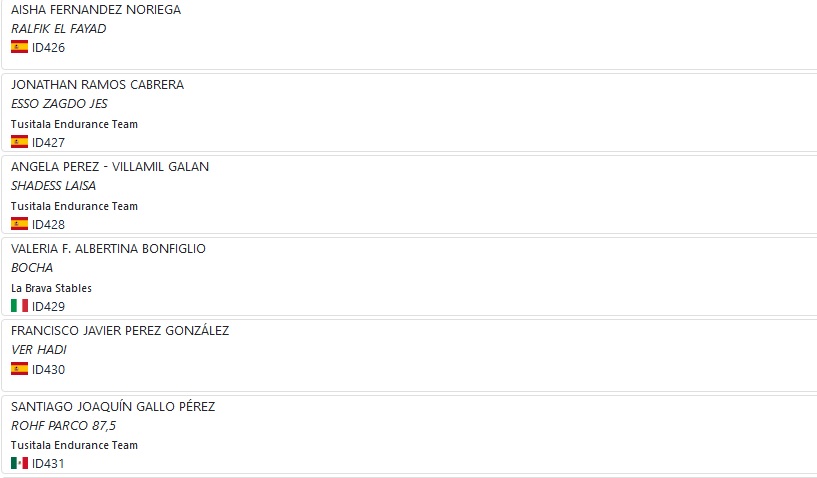Click horse name BOCHA
The height and width of the screenshot is (478, 817).
click(x=32, y=267)
